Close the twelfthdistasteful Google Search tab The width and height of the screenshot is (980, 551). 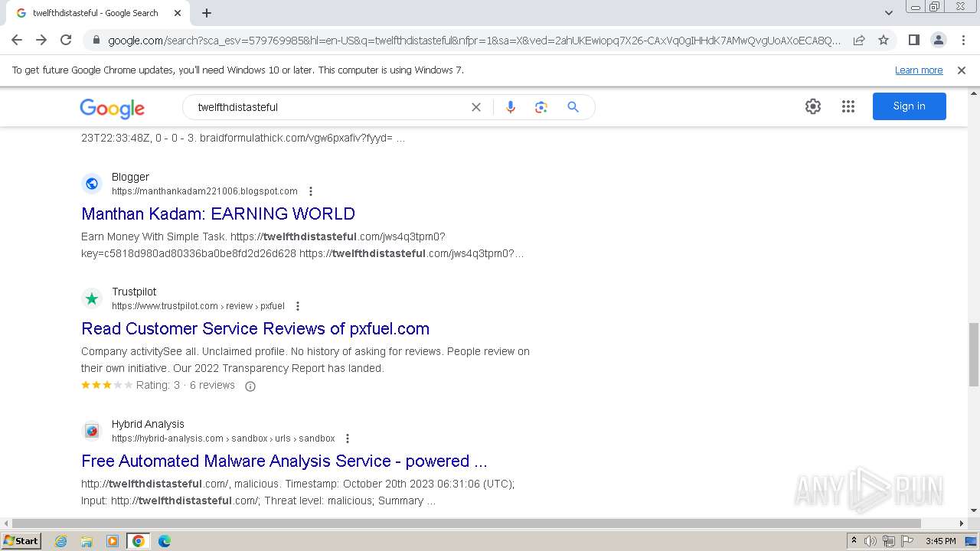click(178, 13)
